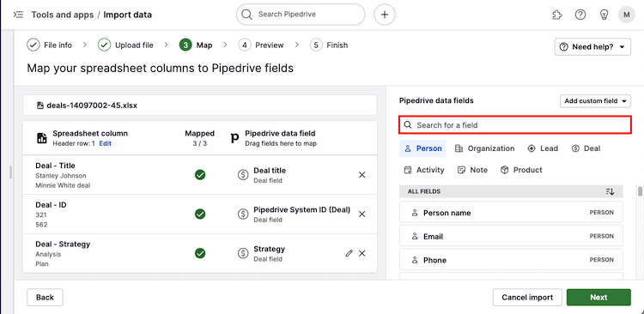Edit the Strategy field pencil icon
The width and height of the screenshot is (644, 314).
pos(349,253)
